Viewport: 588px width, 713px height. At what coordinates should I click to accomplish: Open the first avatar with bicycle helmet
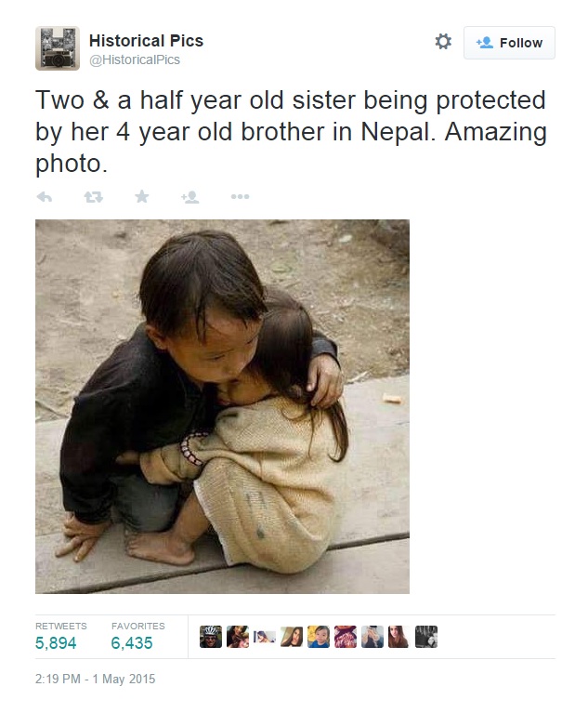(211, 637)
